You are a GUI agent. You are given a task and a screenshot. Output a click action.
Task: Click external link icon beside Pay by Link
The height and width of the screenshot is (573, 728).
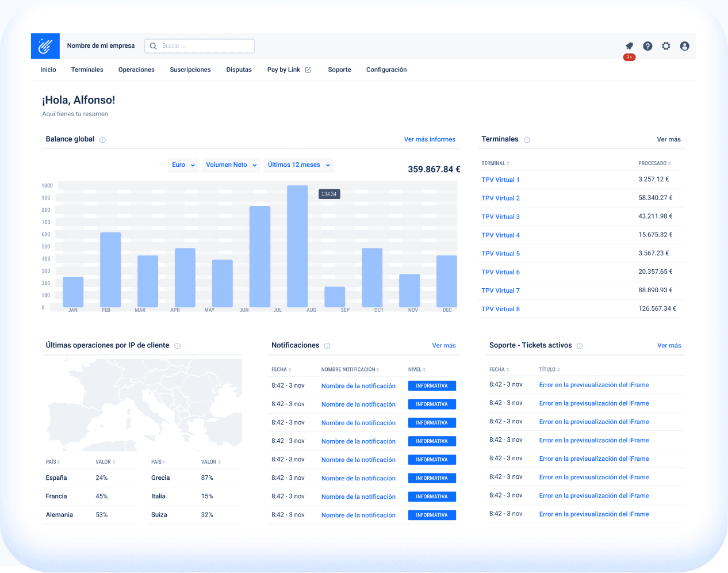click(308, 70)
